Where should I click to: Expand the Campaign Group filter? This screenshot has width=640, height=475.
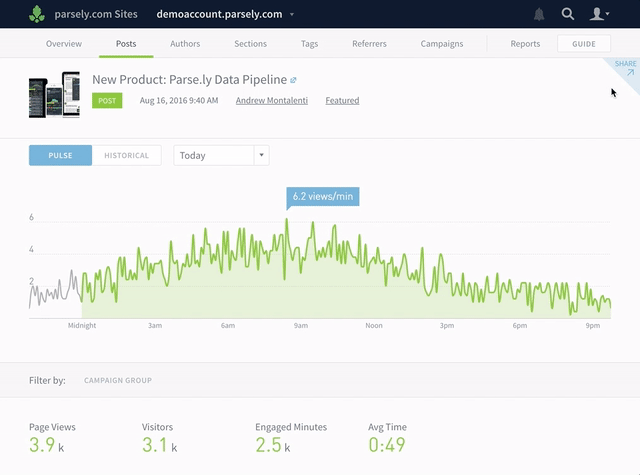(118, 380)
